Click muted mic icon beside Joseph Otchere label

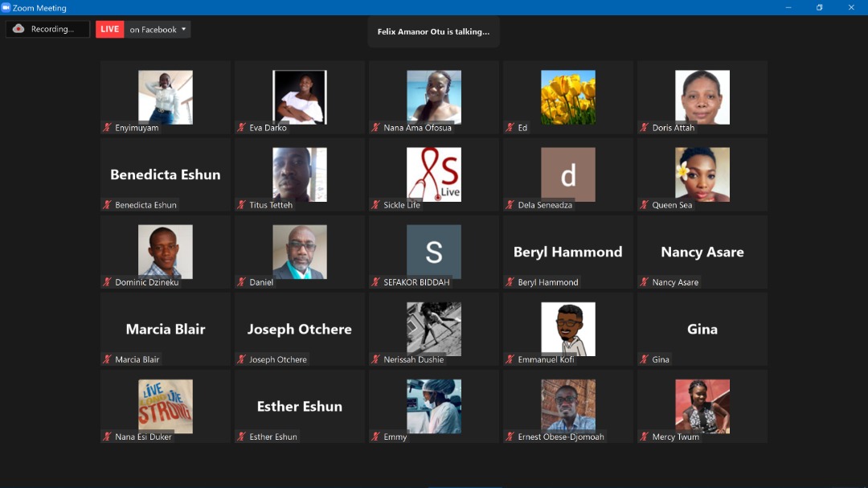coord(241,359)
